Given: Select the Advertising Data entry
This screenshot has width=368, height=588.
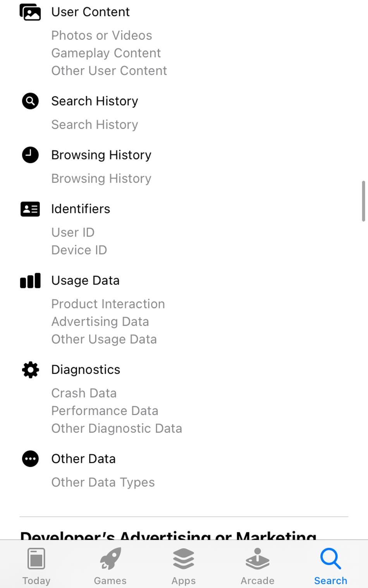Looking at the screenshot, I should click(100, 322).
